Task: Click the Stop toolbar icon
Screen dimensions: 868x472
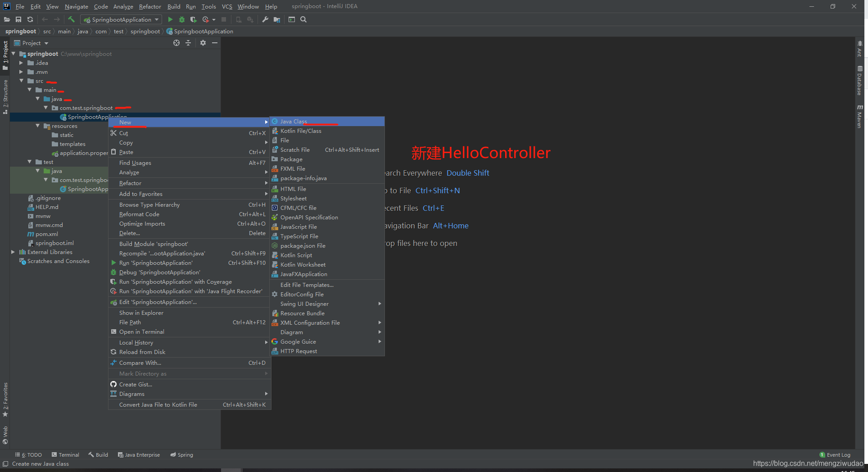Action: [224, 19]
